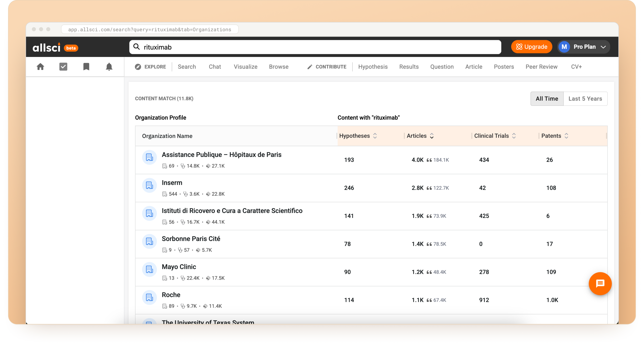Screen dimensions: 644x346
Task: Click Sorbonne Paris Cité organization icon
Action: click(x=149, y=241)
